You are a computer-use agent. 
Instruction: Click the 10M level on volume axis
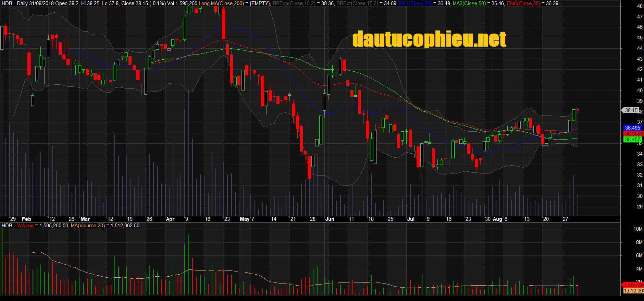pyautogui.click(x=638, y=229)
